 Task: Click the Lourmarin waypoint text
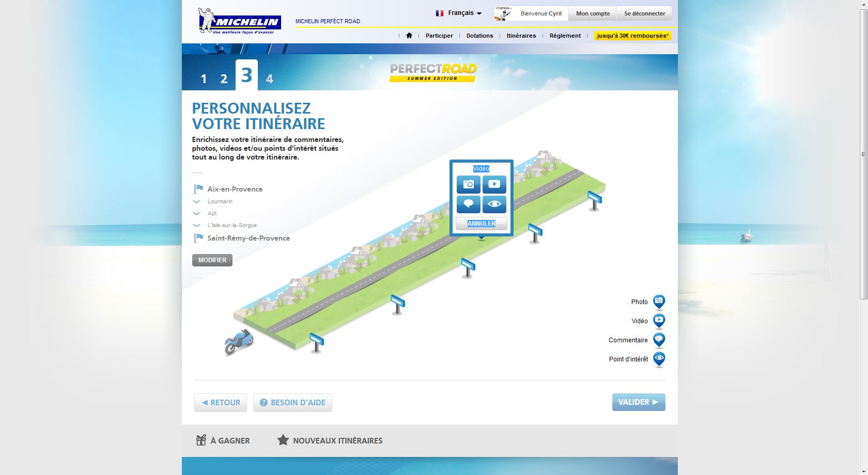tap(220, 201)
